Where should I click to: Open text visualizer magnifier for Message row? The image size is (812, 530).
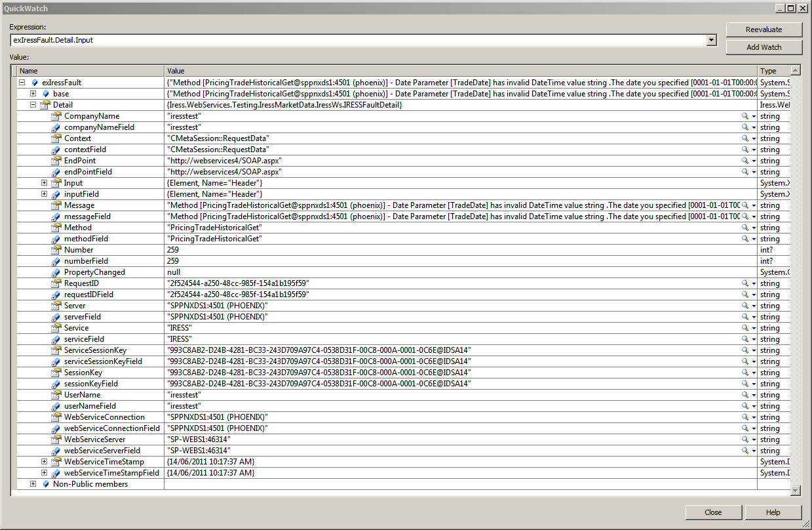coord(745,205)
